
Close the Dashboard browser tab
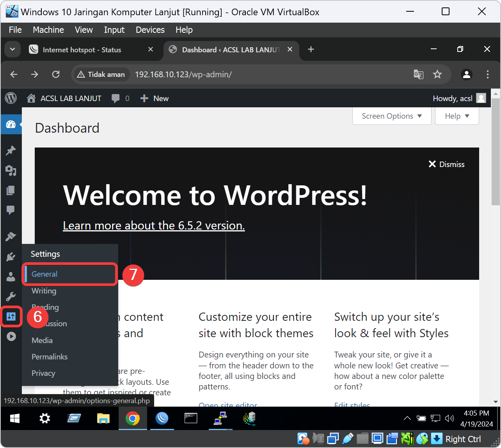(290, 50)
